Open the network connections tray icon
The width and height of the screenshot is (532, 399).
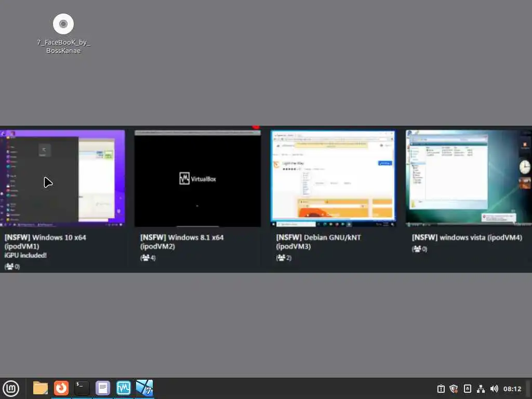(x=481, y=389)
